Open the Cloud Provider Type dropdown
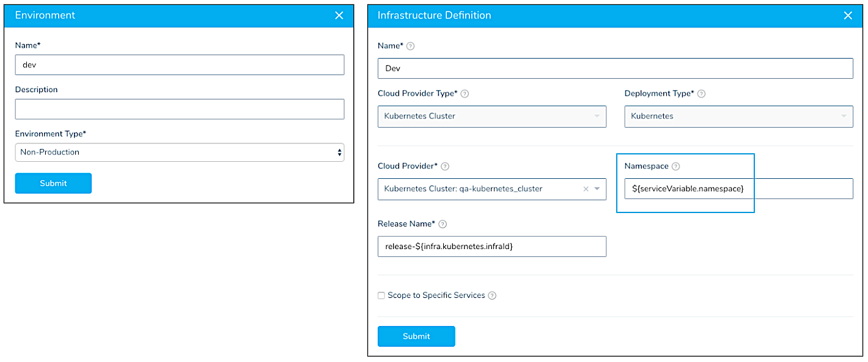Viewport: 868px width, 362px height. 492,116
